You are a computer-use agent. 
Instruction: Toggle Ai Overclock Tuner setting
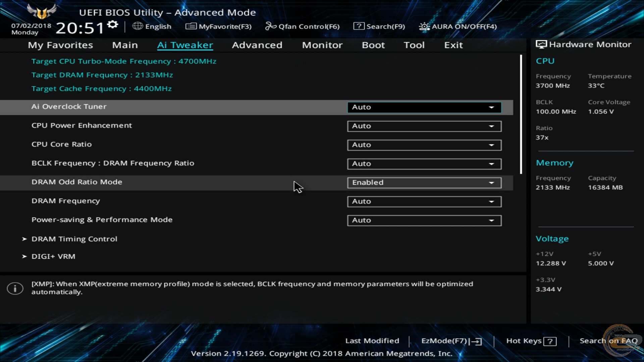pyautogui.click(x=424, y=107)
